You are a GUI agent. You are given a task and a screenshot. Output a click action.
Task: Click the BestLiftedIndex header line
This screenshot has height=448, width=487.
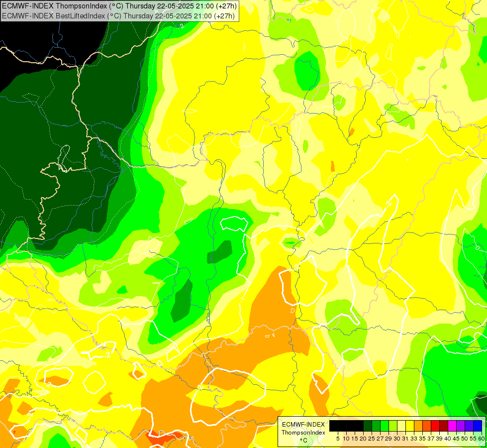pyautogui.click(x=118, y=16)
